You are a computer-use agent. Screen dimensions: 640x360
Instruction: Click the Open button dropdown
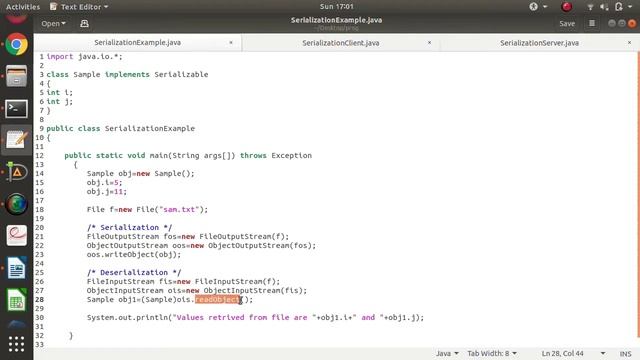click(x=53, y=24)
